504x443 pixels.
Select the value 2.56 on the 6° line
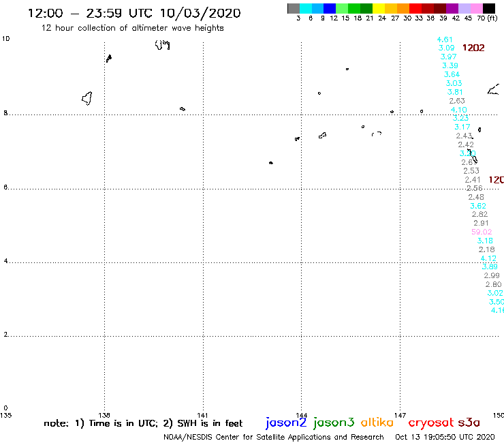pos(475,188)
